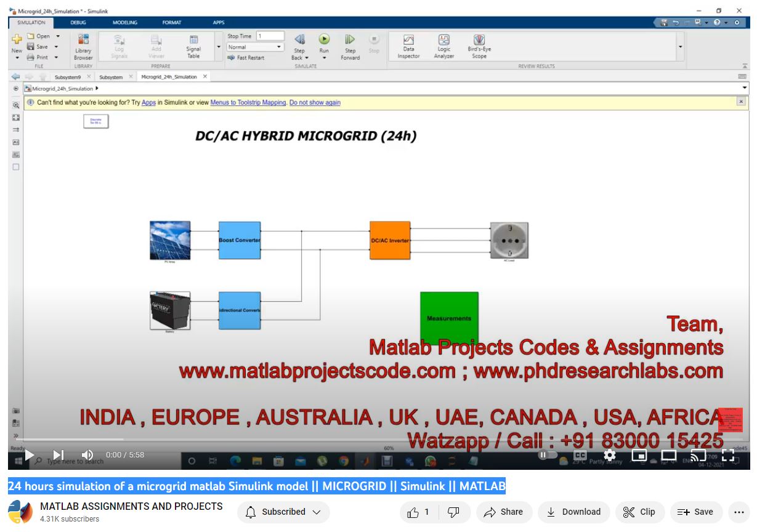Image resolution: width=757 pixels, height=532 pixels.
Task: Close the Microgrid_24h_Simulation tab
Action: click(205, 76)
